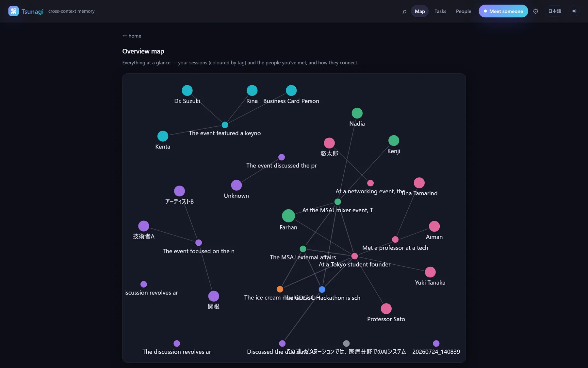Screen dimensions: 588x368
Task: Click the Nadia green node
Action: 357,113
